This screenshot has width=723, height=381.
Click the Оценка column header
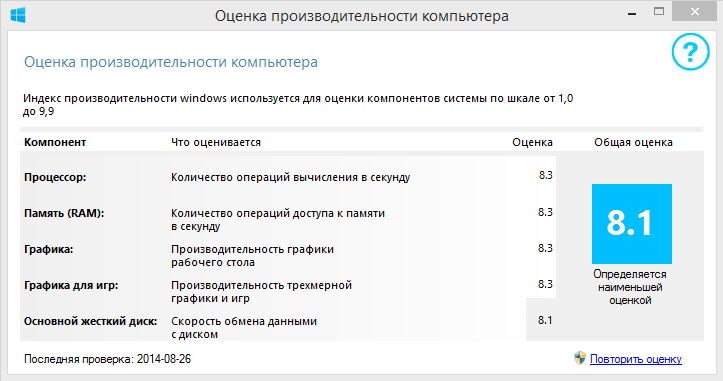pos(532,142)
